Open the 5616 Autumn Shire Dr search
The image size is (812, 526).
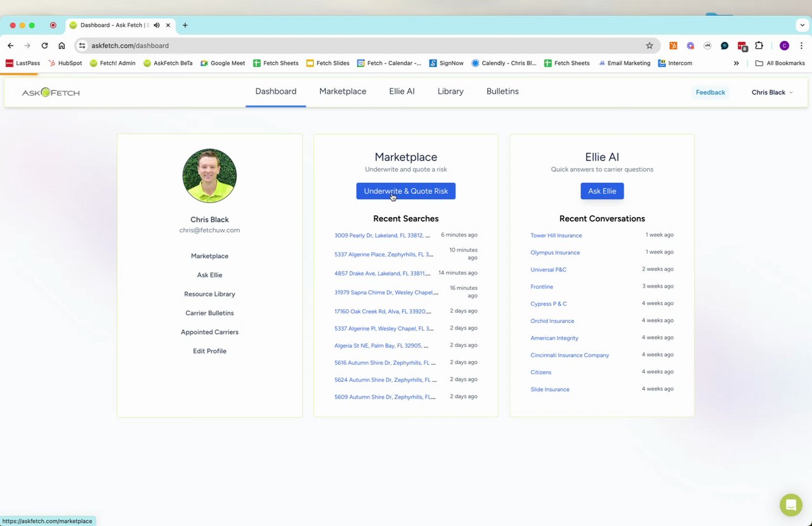(385, 363)
